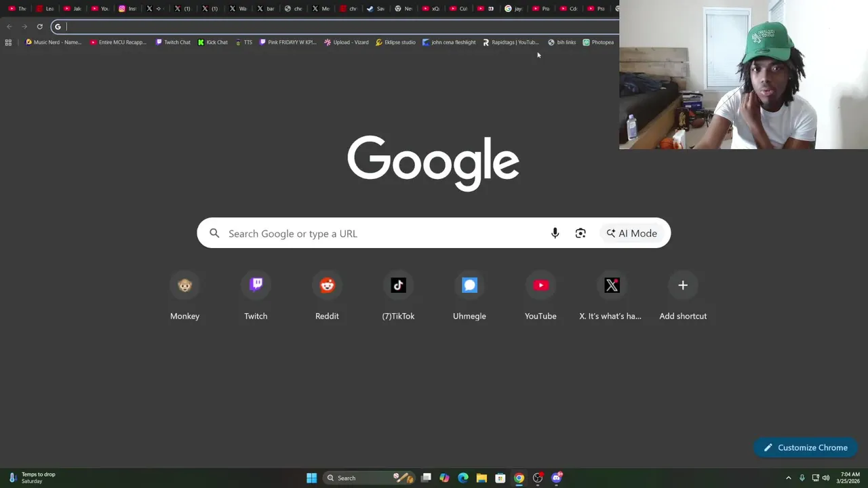
Task: Open File Explorer from taskbar
Action: tap(481, 478)
